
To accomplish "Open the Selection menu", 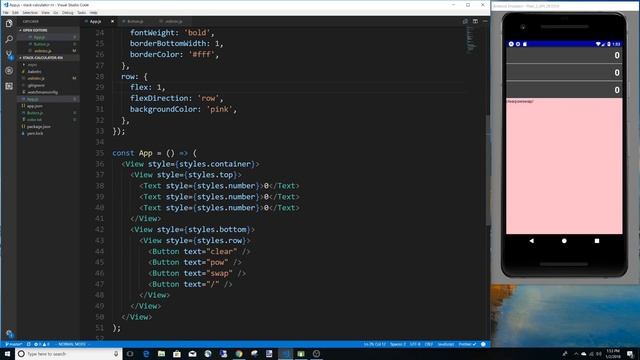I will pyautogui.click(x=30, y=13).
